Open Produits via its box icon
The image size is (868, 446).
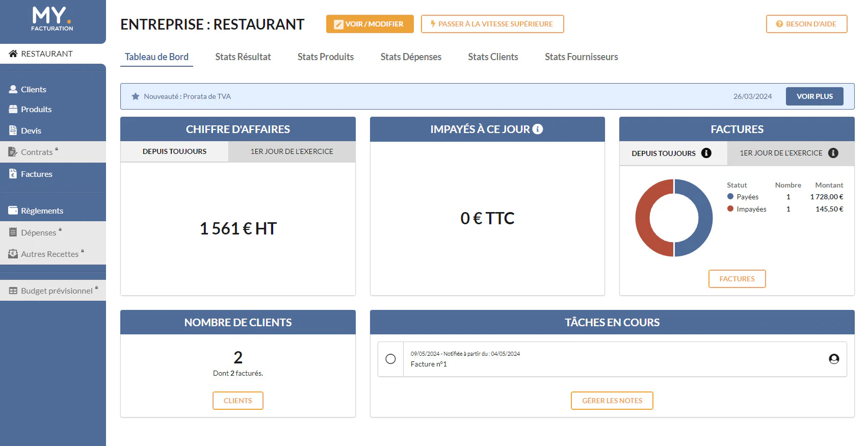(x=13, y=109)
